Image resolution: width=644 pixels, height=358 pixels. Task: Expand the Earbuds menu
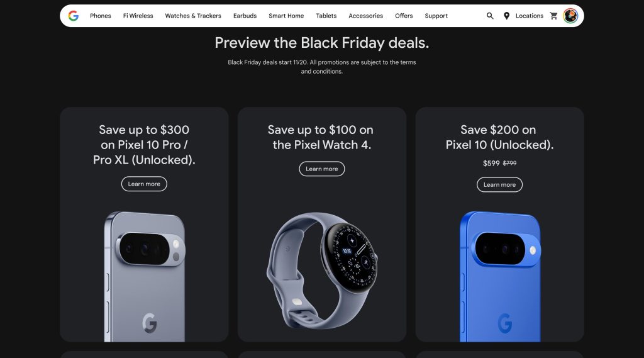[245, 16]
